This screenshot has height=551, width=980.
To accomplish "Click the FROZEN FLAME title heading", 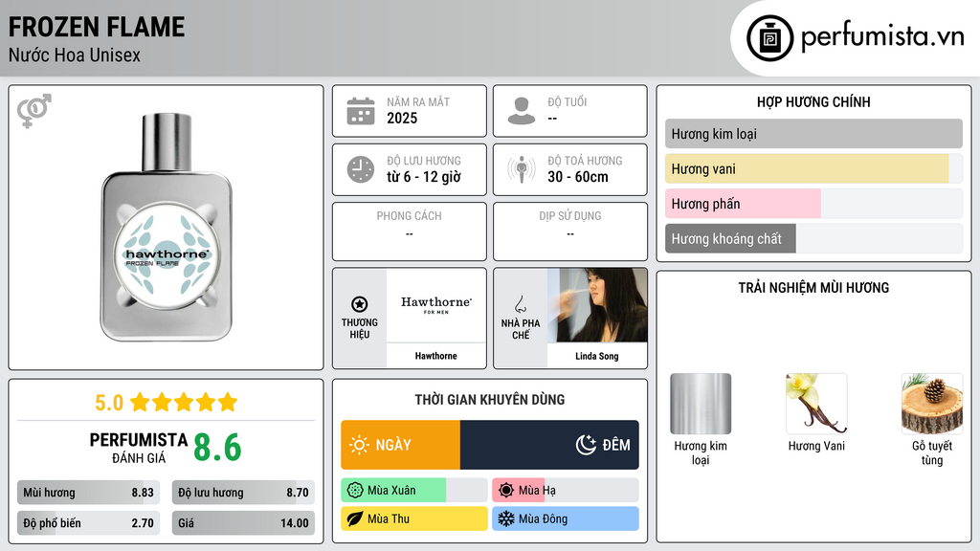I will point(97,27).
